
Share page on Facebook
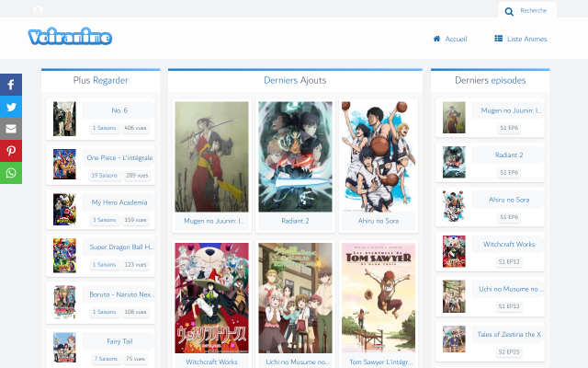coord(11,85)
